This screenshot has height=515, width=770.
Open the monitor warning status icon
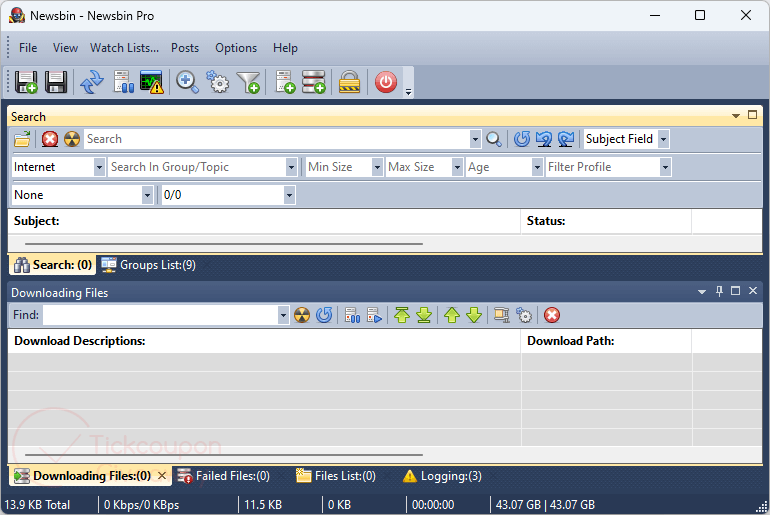[151, 82]
